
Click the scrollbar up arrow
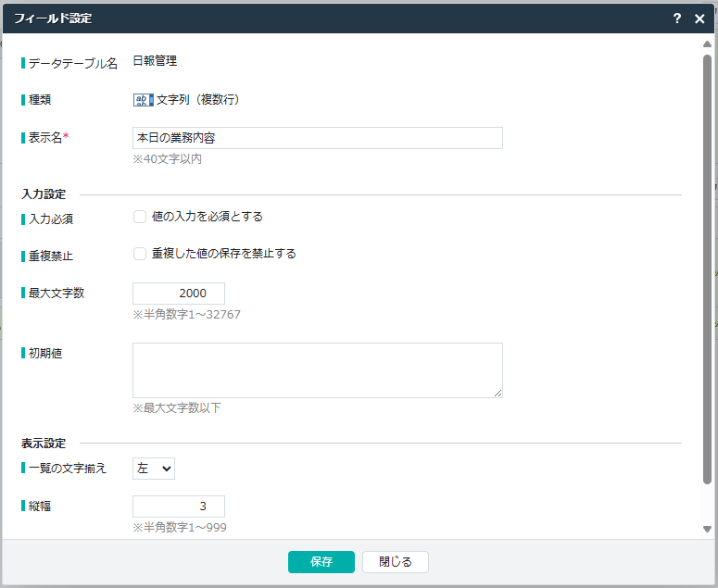707,44
